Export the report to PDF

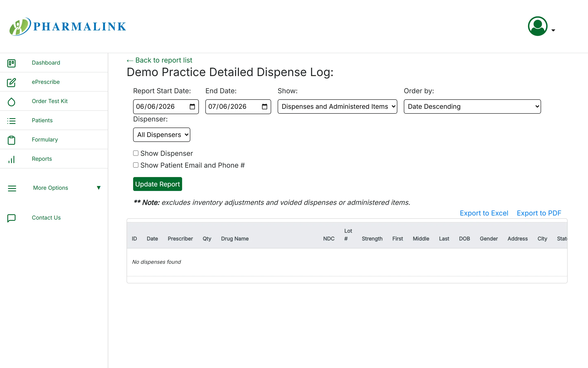click(x=539, y=213)
